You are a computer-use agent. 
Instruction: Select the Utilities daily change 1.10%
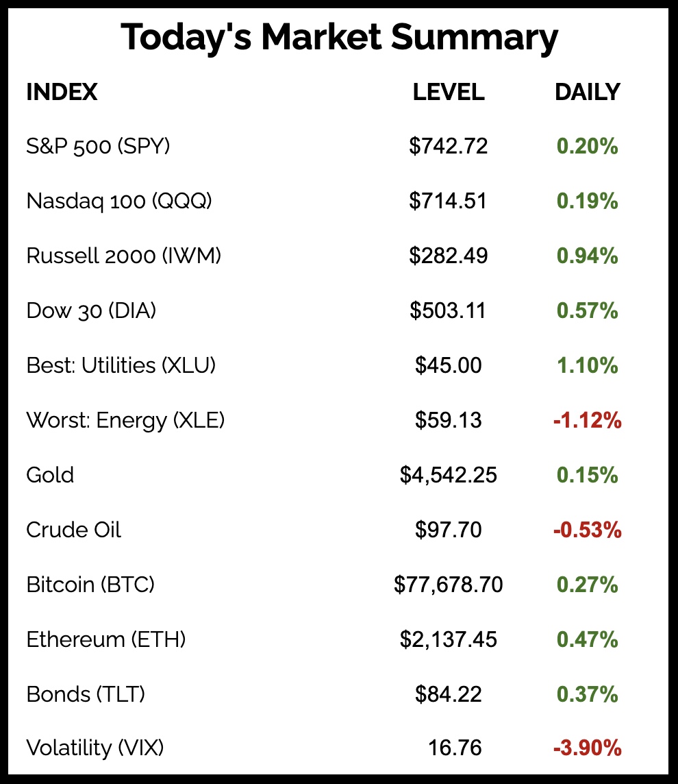[x=587, y=365]
